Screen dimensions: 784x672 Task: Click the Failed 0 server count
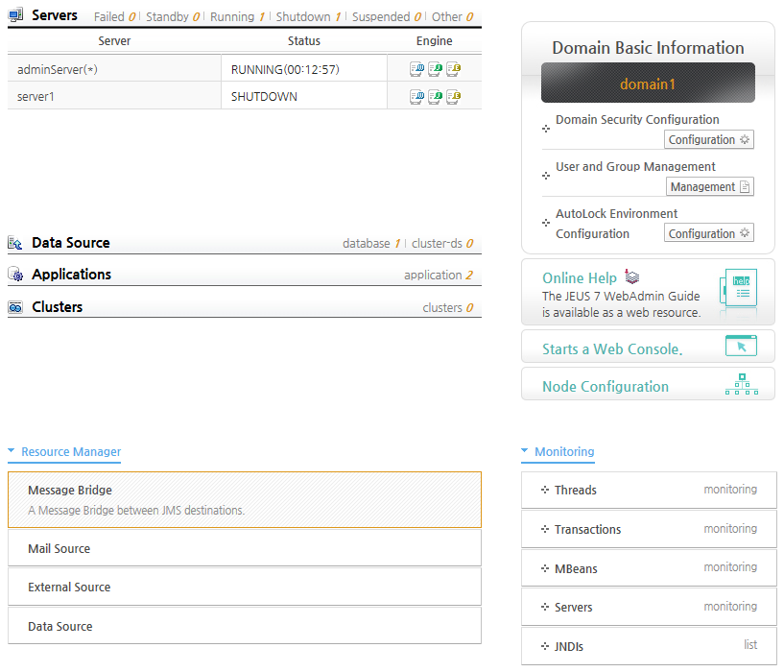click(x=115, y=17)
